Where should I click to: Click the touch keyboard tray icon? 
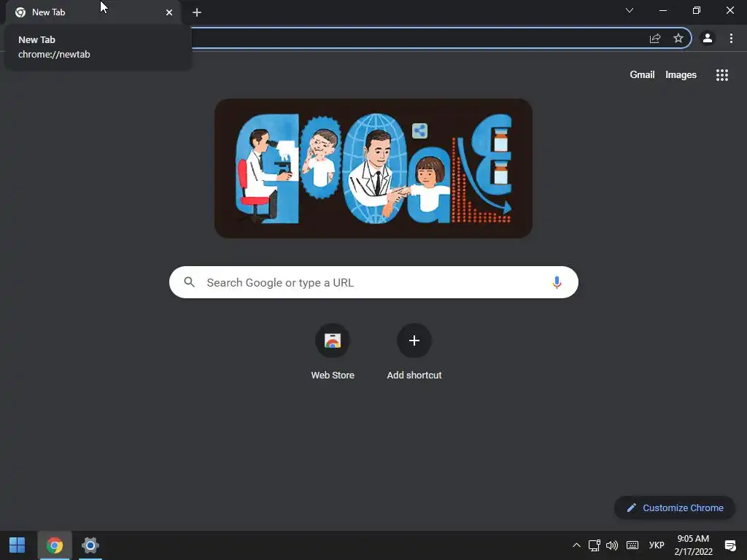(x=632, y=545)
